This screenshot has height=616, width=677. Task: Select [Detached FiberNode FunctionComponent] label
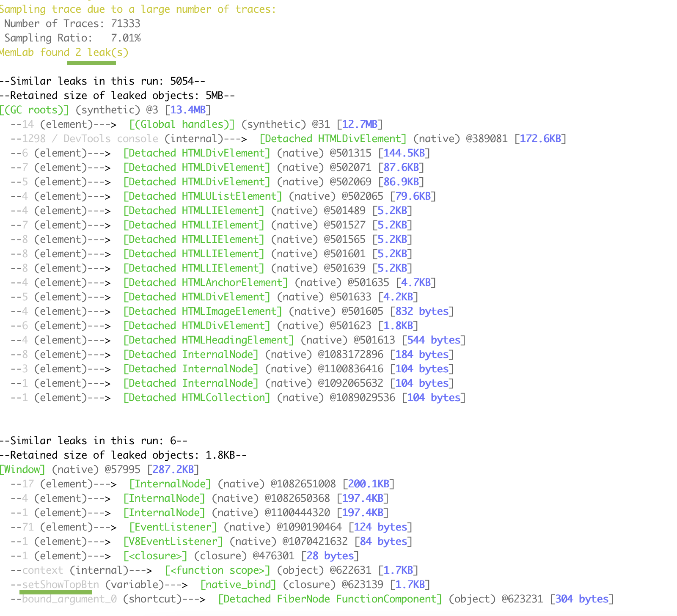tap(330, 599)
